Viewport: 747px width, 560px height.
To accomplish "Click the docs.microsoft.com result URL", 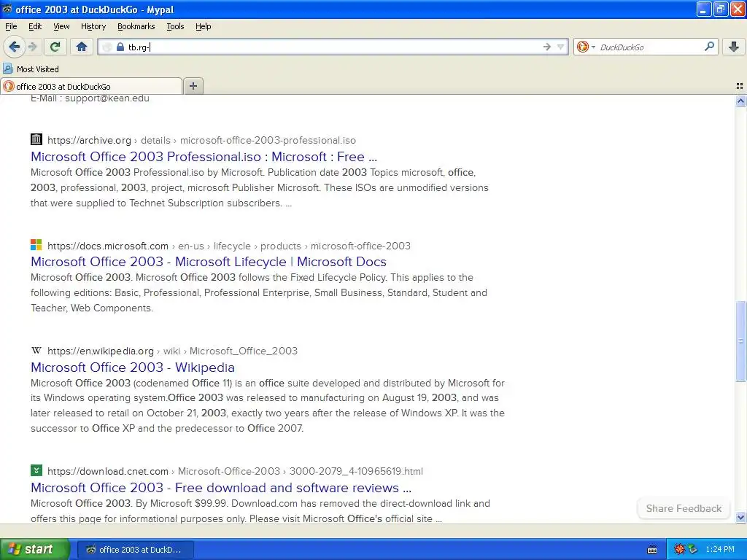I will [228, 246].
